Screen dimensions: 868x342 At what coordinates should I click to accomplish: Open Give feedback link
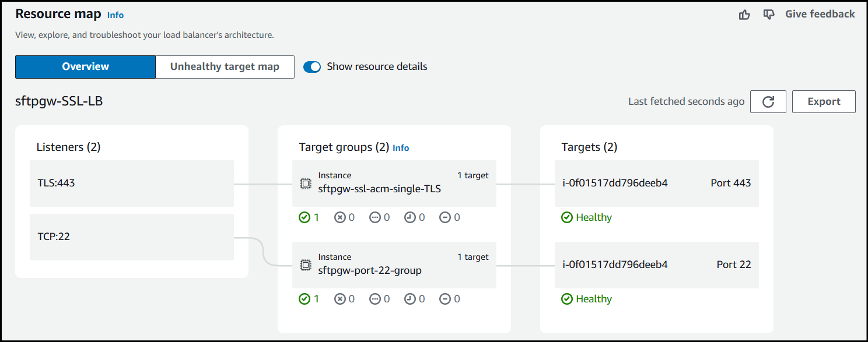(820, 15)
